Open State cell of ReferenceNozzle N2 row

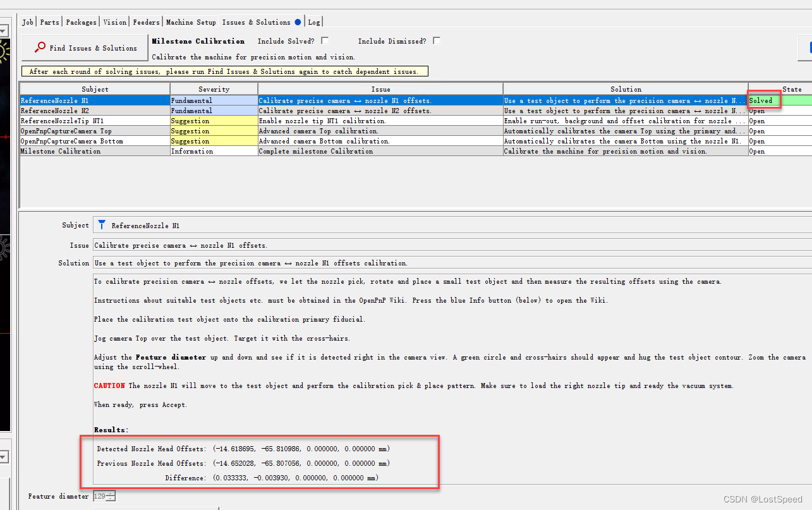(x=780, y=111)
